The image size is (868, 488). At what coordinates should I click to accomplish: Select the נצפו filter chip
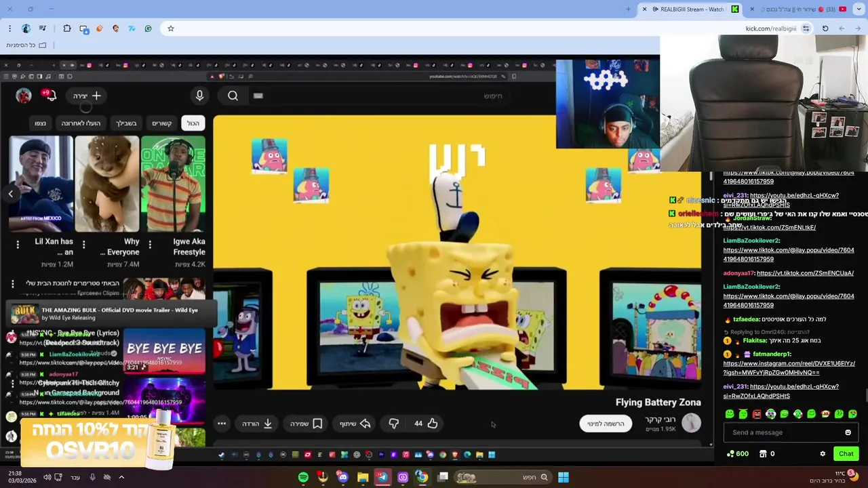40,123
